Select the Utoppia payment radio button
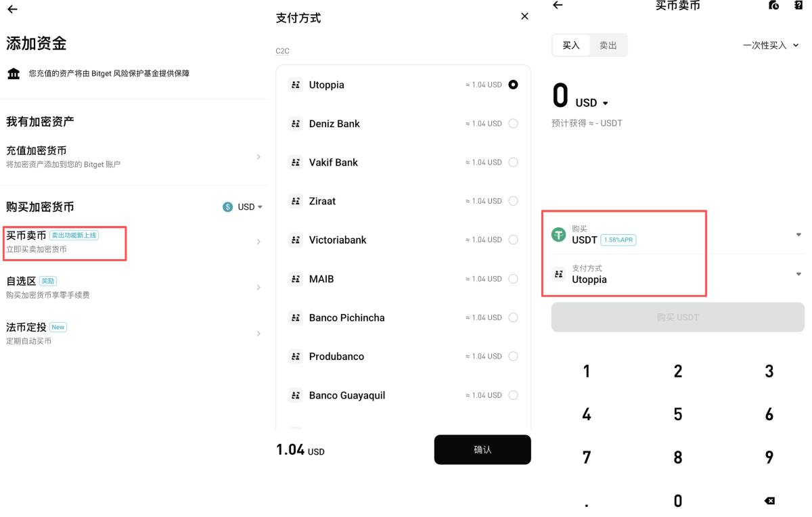This screenshot has width=812, height=517. (512, 85)
